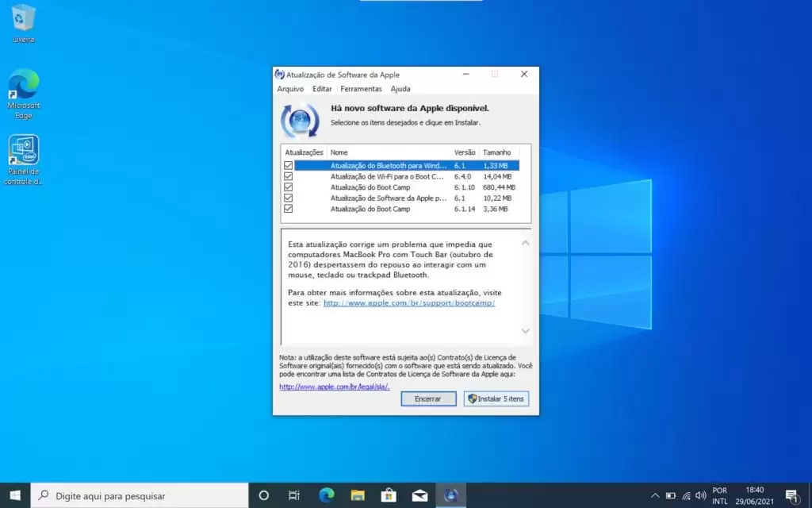Click the '14,04 MB' size cell
The width and height of the screenshot is (812, 508).
(x=497, y=176)
